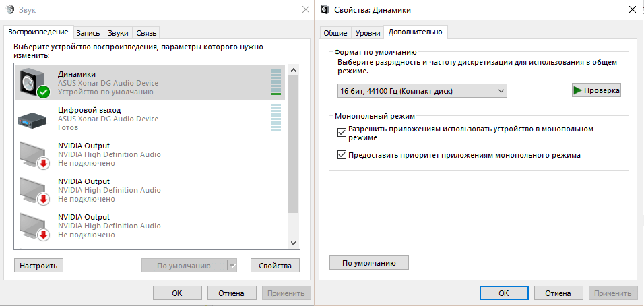Viewport: 644px width, 306px height.
Task: Click the Настроить button
Action: (38, 266)
